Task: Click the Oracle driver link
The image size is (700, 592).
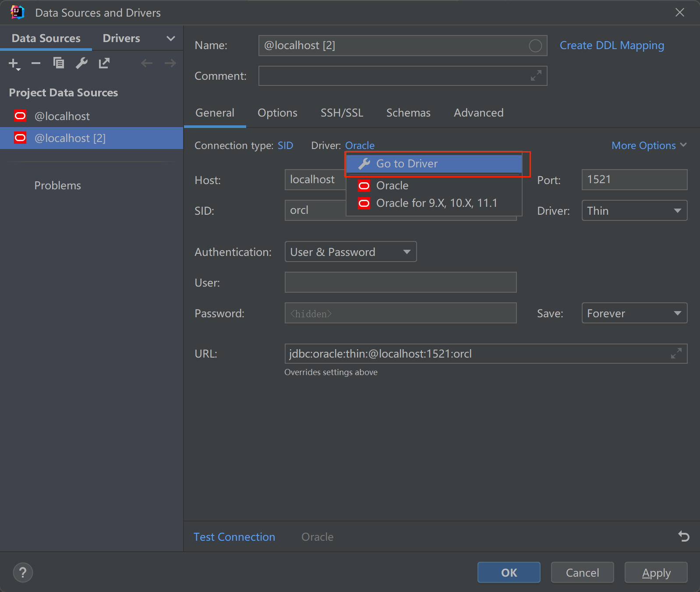Action: [360, 145]
